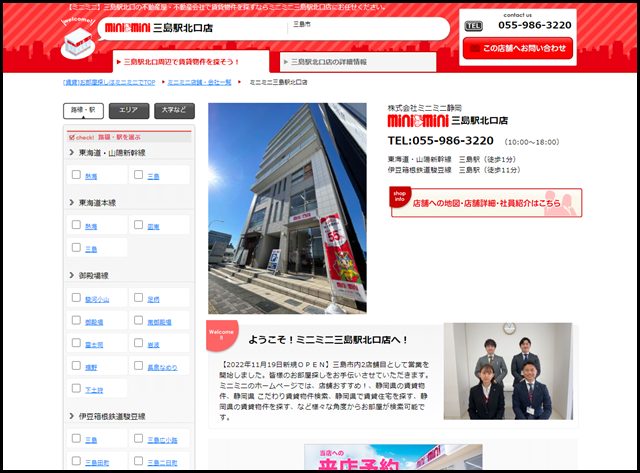Select the 御殿場 station checkbox
Screen dimensions: 640x473
pos(76,320)
